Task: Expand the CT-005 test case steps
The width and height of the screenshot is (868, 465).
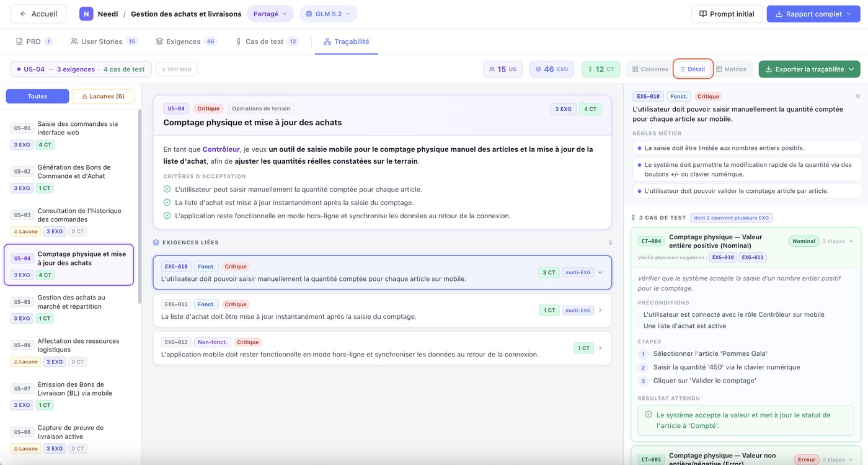Action: [x=851, y=460]
